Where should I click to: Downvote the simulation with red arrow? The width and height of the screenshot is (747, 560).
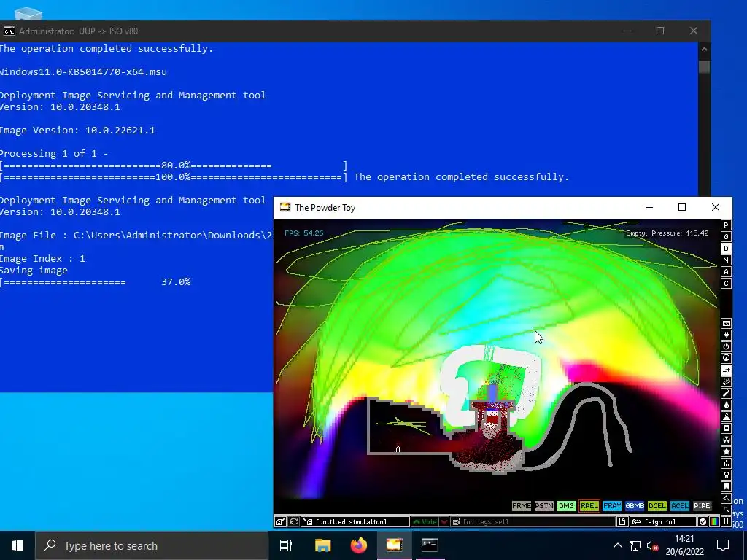[x=444, y=521]
